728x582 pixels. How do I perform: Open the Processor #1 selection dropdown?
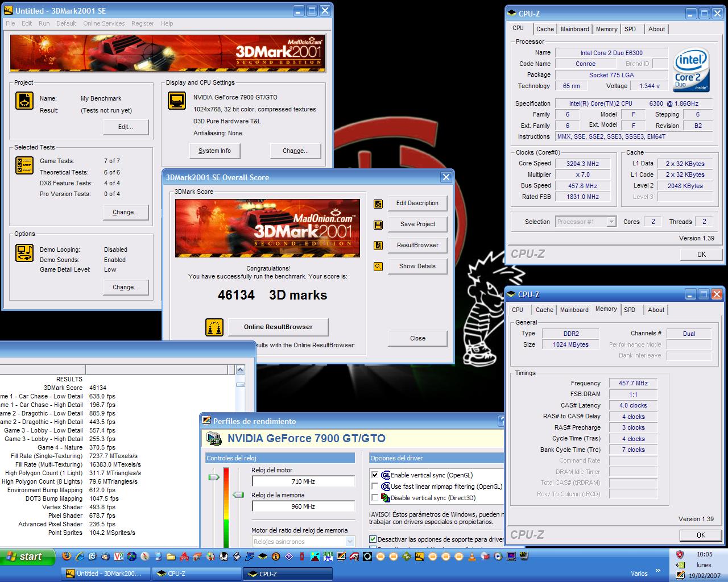point(611,222)
